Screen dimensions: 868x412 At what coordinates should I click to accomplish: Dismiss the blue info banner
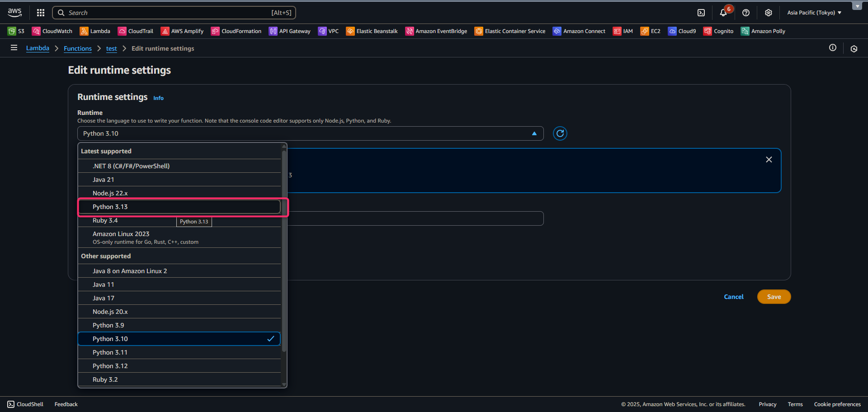click(769, 160)
